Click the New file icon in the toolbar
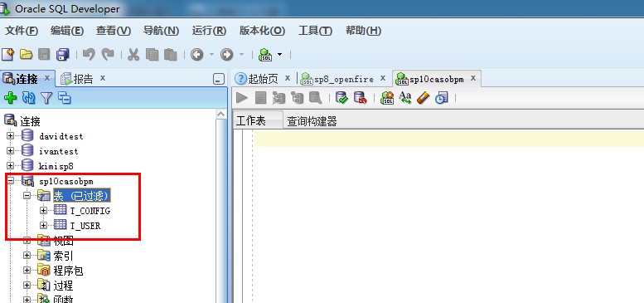644x303 pixels. (x=7, y=54)
